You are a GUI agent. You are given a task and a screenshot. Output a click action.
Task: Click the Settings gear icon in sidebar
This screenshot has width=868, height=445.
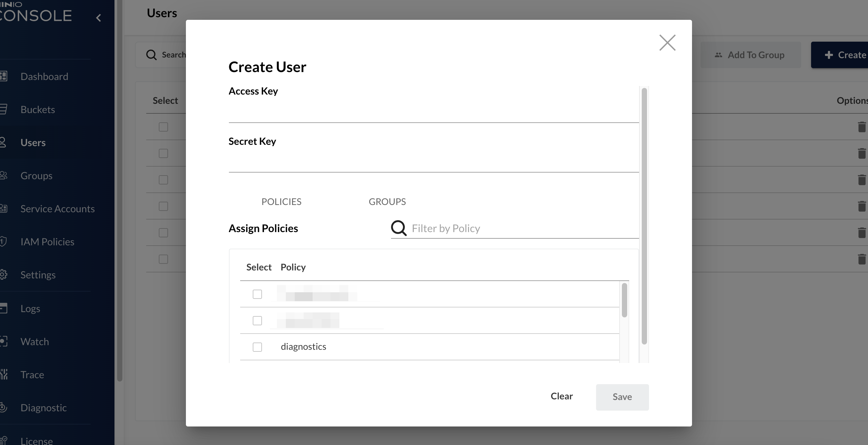3,274
